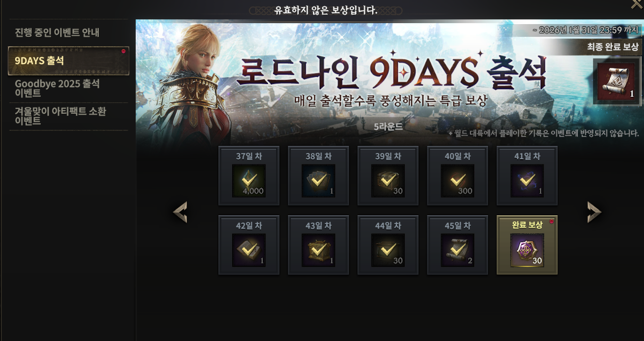The width and height of the screenshot is (644, 341).
Task: Select the 38일 차 card reward icon
Action: [x=318, y=181]
